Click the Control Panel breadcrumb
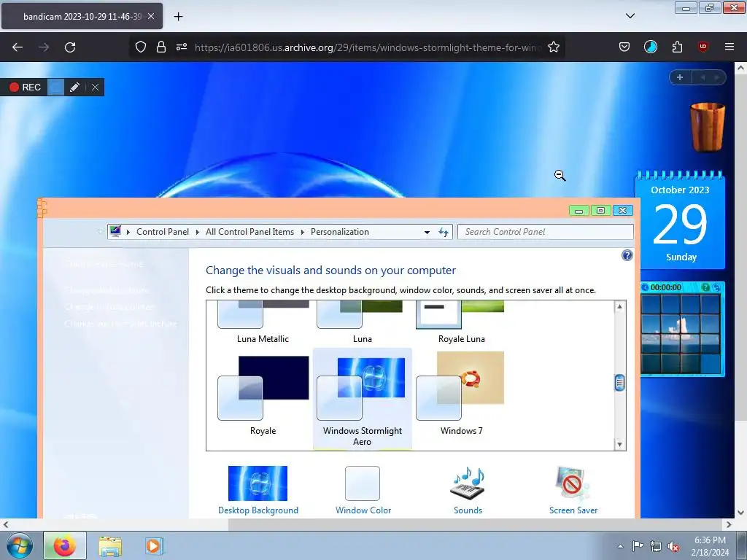Viewport: 747px width, 560px height. [163, 232]
